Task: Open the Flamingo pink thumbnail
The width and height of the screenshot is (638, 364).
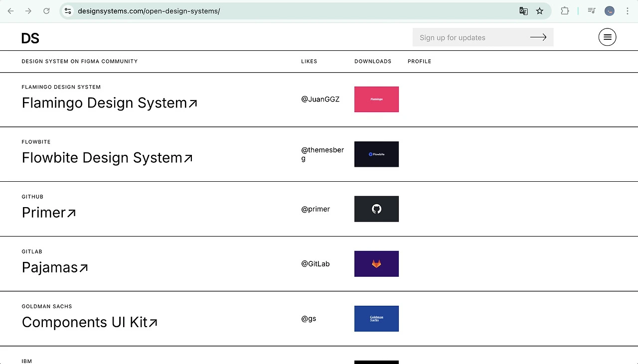Action: coord(376,99)
